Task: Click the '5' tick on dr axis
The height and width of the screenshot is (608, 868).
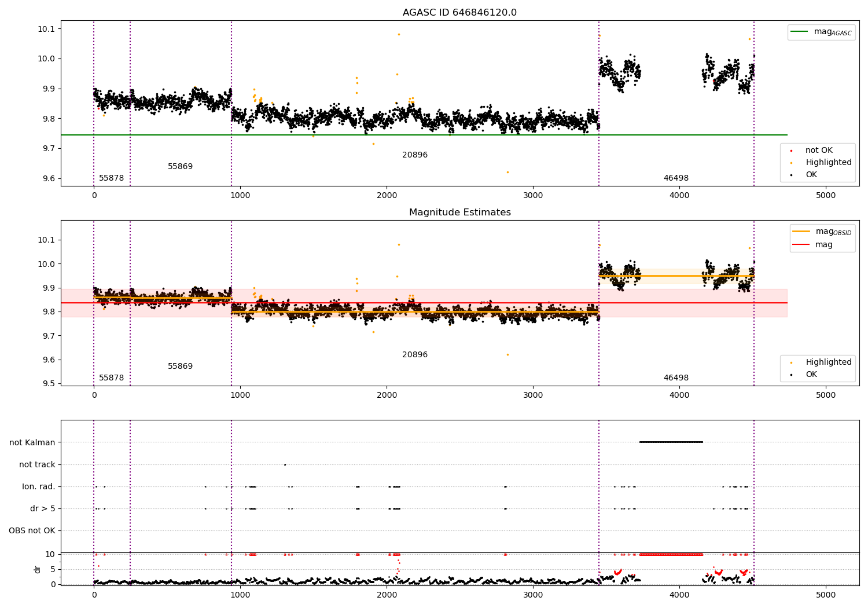Action: 53,569
